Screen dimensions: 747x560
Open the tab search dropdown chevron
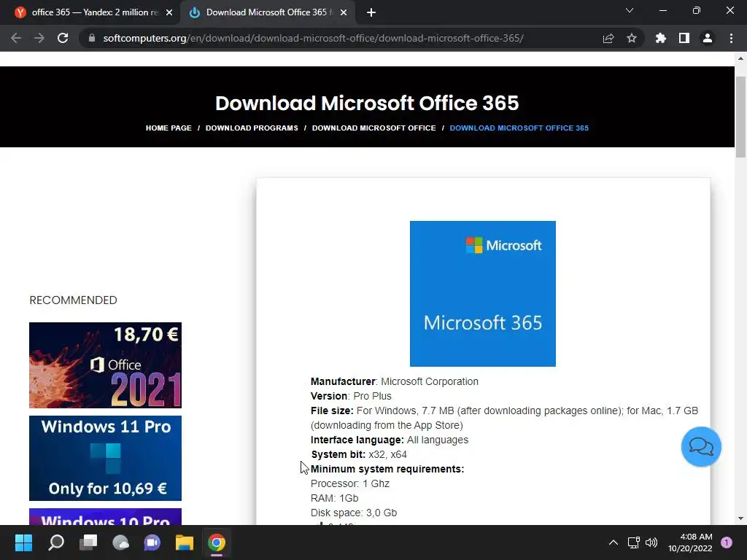[630, 10]
